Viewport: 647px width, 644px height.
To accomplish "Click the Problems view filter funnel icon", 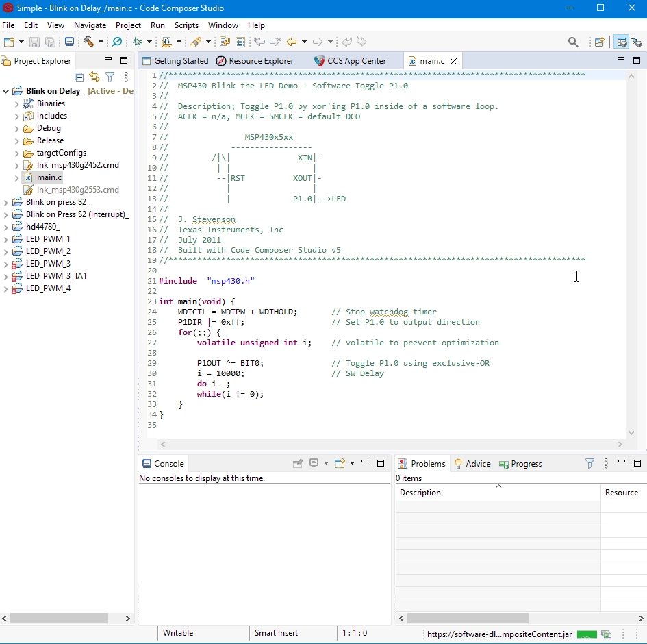I will [x=589, y=464].
